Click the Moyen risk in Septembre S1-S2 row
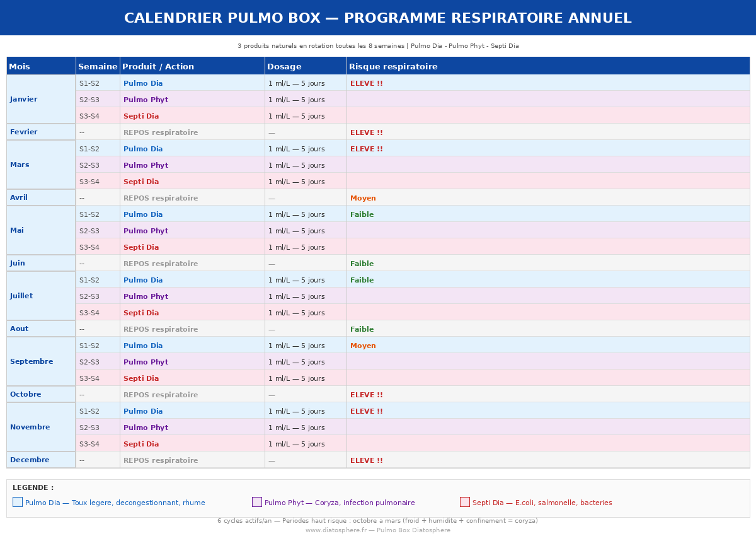This screenshot has width=756, height=536. pyautogui.click(x=363, y=346)
